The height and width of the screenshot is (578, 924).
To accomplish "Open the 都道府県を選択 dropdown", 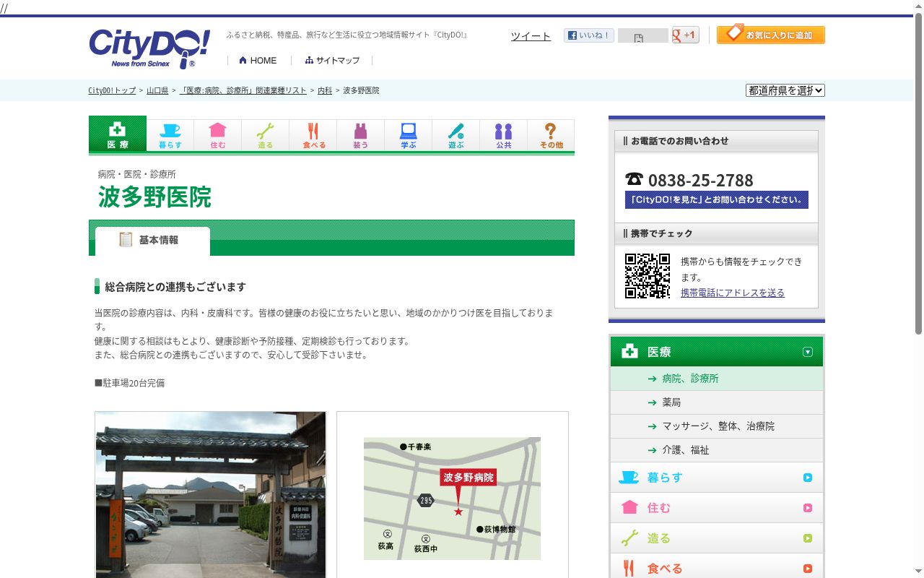I will click(x=785, y=90).
